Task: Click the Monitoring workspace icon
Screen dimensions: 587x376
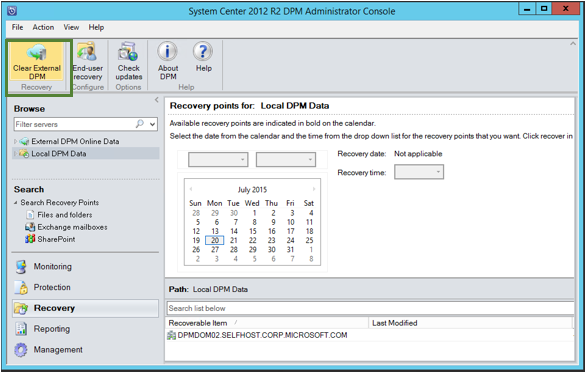Action: [x=21, y=267]
